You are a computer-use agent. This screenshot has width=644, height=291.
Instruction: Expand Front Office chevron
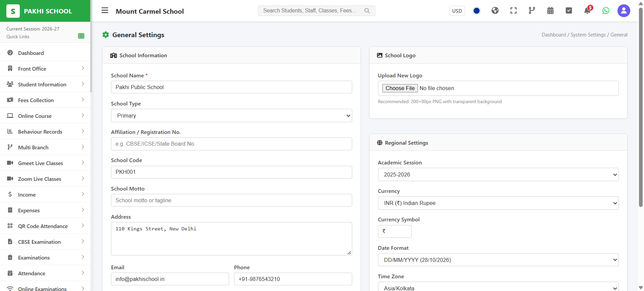83,68
